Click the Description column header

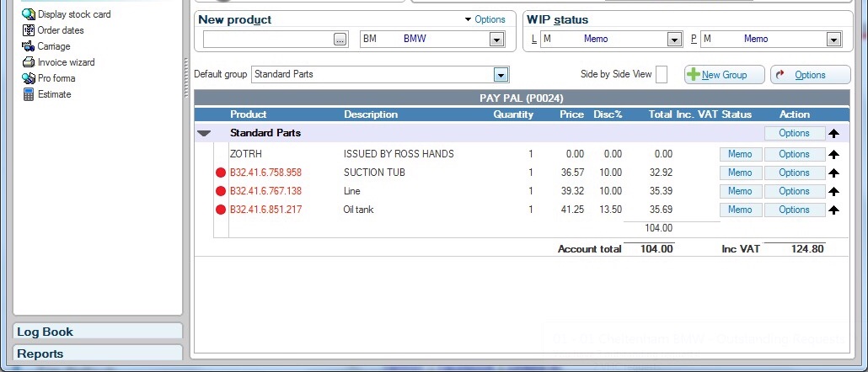[371, 114]
